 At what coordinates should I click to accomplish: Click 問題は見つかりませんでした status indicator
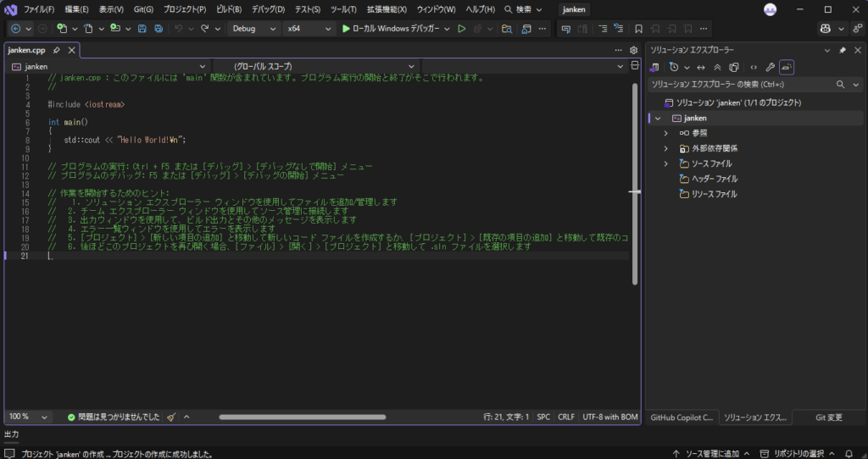[x=114, y=417]
